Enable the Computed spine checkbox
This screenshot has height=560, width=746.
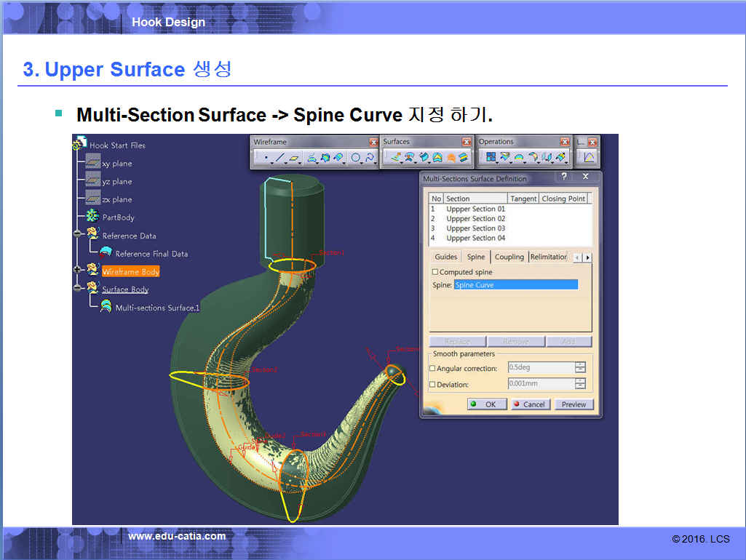point(435,272)
